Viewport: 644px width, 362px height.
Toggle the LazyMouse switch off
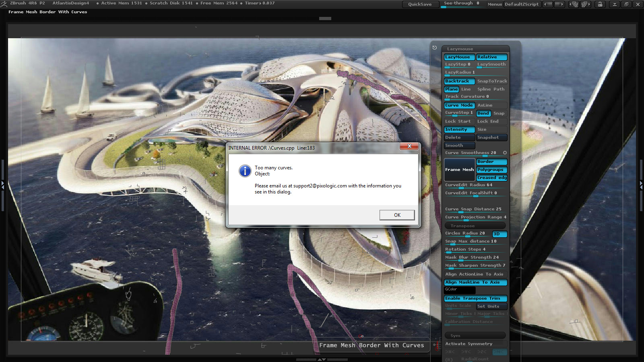[459, 57]
